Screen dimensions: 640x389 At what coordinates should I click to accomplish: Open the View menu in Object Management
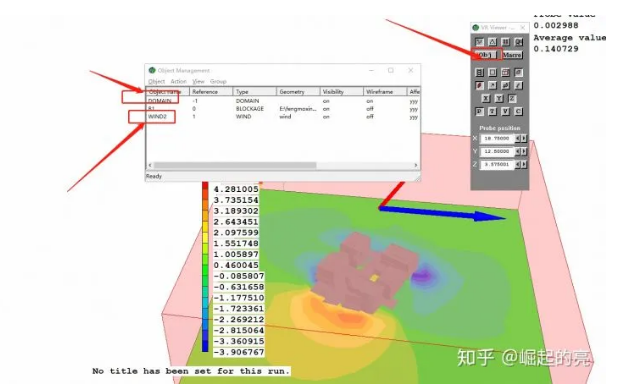[x=198, y=81]
